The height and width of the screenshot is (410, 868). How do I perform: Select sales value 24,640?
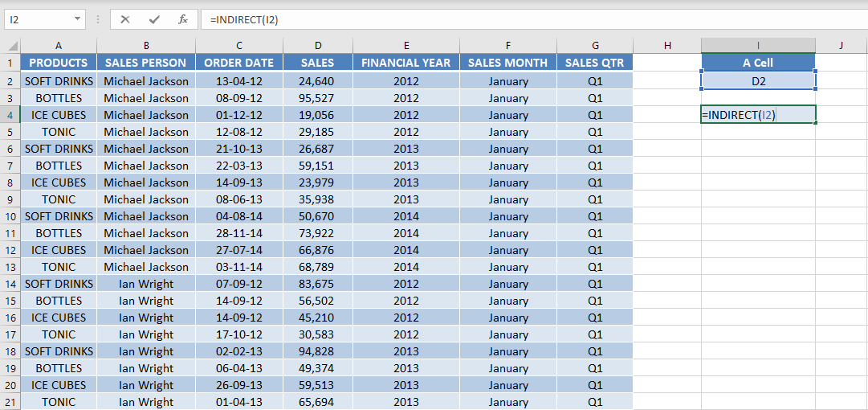coord(318,81)
